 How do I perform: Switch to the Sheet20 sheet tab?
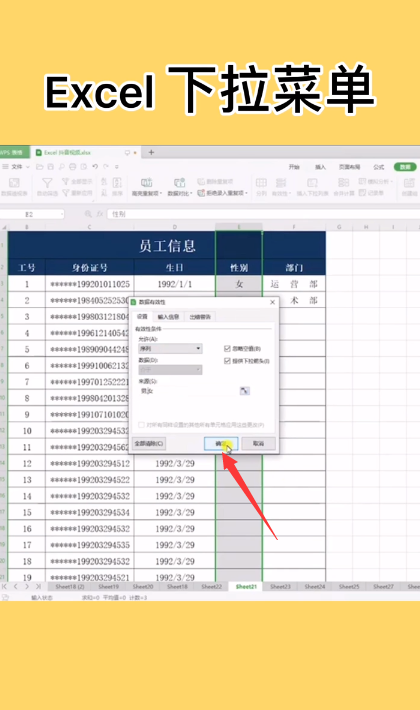pos(143,586)
